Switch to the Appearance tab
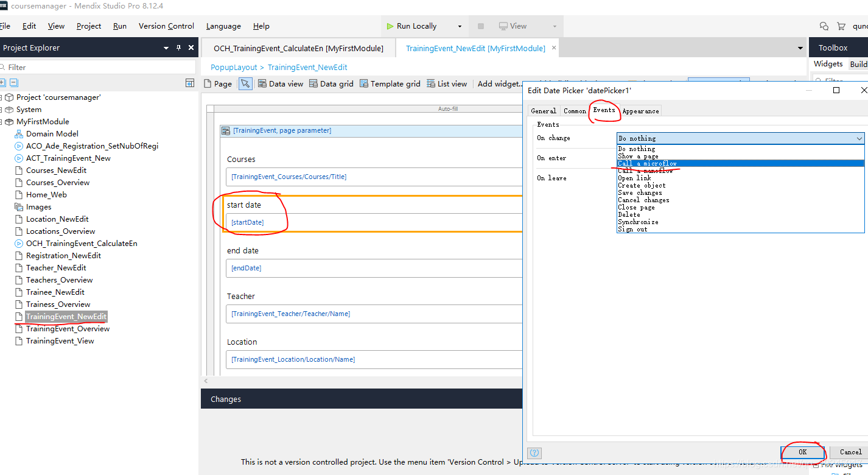868x475 pixels. point(640,111)
